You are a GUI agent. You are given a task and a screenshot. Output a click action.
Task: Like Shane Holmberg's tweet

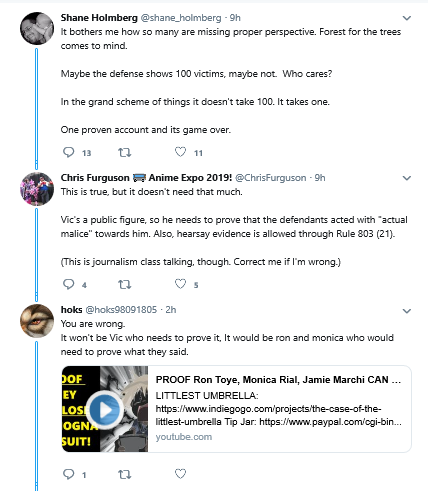click(180, 152)
